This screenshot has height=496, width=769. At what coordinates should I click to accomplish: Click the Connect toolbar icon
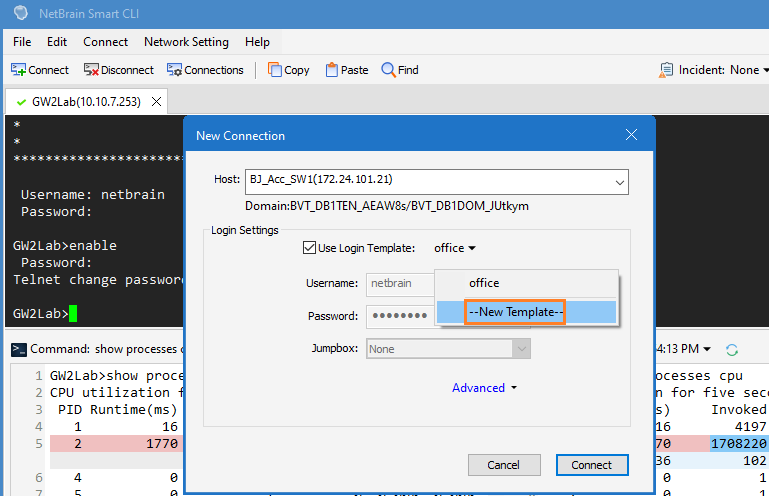click(x=18, y=70)
